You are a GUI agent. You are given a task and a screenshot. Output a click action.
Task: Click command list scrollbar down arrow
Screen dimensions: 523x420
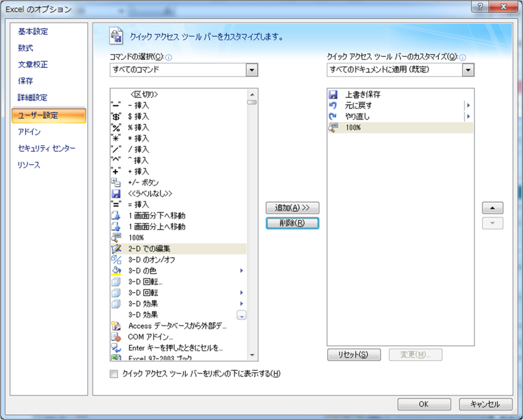pos(252,355)
